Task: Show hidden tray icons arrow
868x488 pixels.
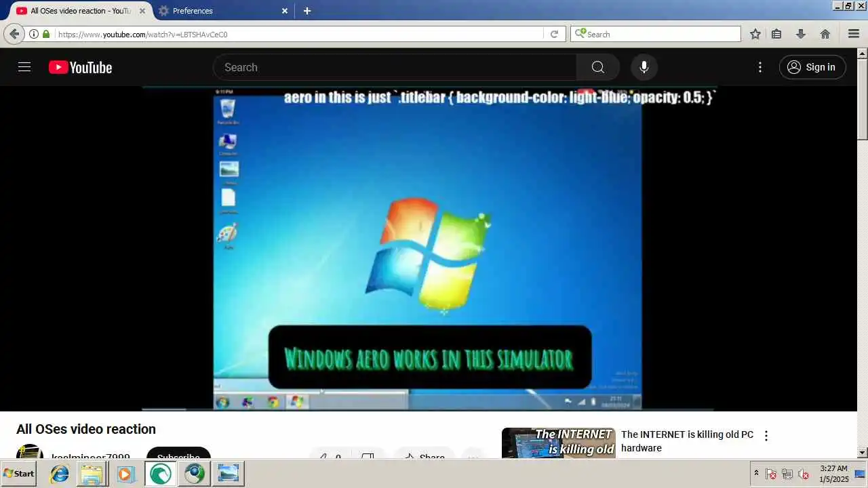Action: 757,473
